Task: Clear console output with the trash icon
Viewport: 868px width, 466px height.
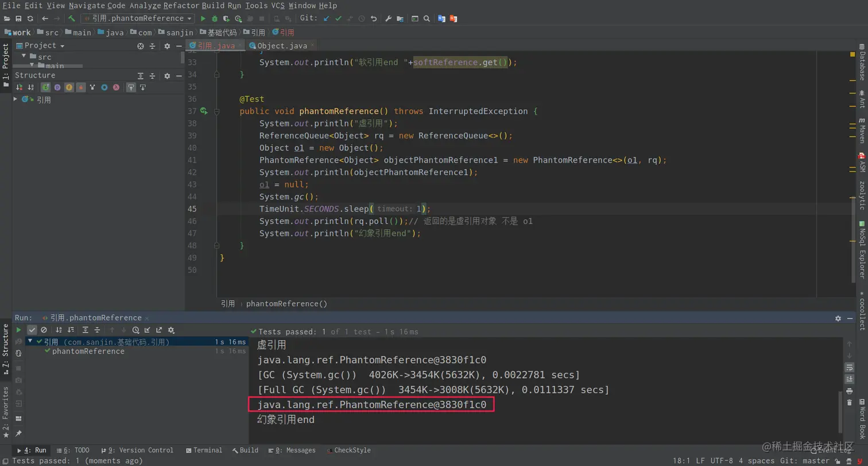Action: (x=849, y=402)
